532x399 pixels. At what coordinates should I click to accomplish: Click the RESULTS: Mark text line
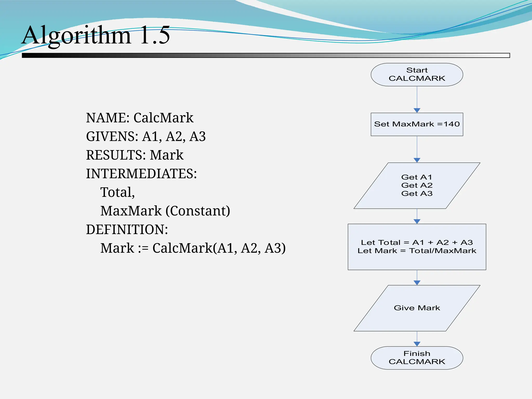point(135,155)
